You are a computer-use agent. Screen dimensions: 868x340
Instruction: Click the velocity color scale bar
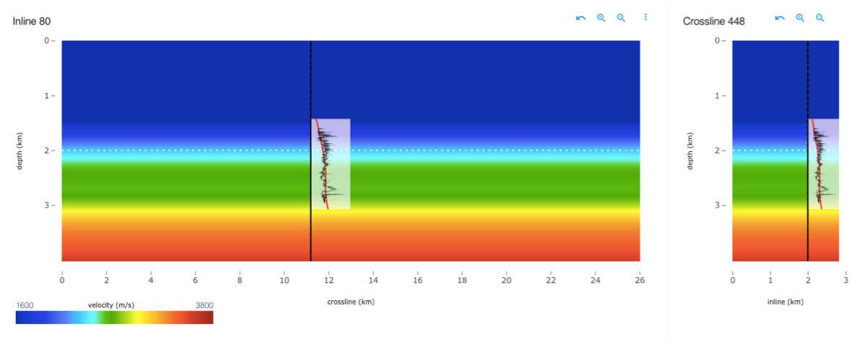click(114, 317)
